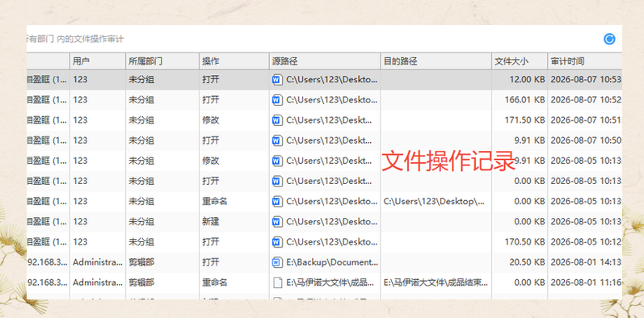Click 修改 in the 171.50 KB row
The image size is (644, 318).
pyautogui.click(x=211, y=120)
